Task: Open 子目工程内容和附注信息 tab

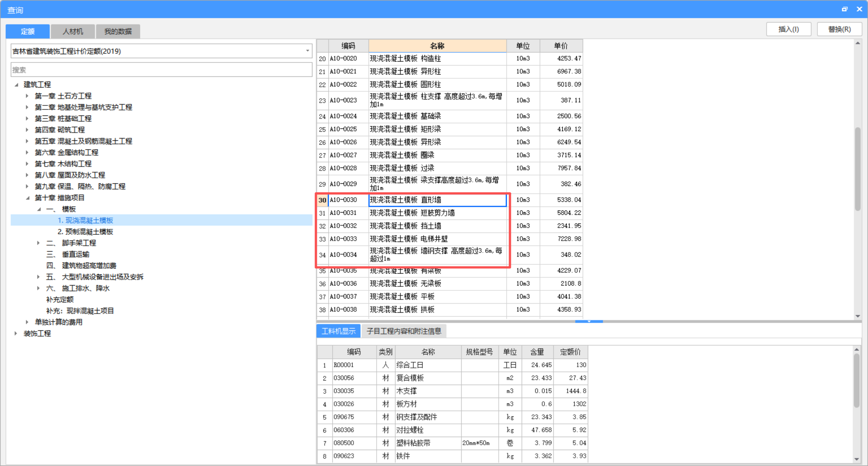Action: pyautogui.click(x=404, y=331)
